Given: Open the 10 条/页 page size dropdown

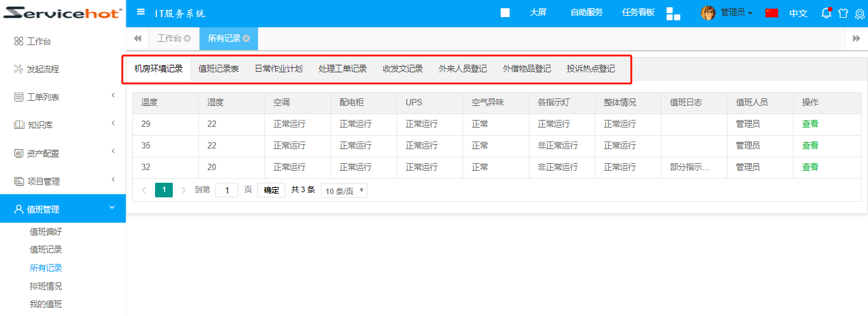Looking at the screenshot, I should tap(344, 190).
